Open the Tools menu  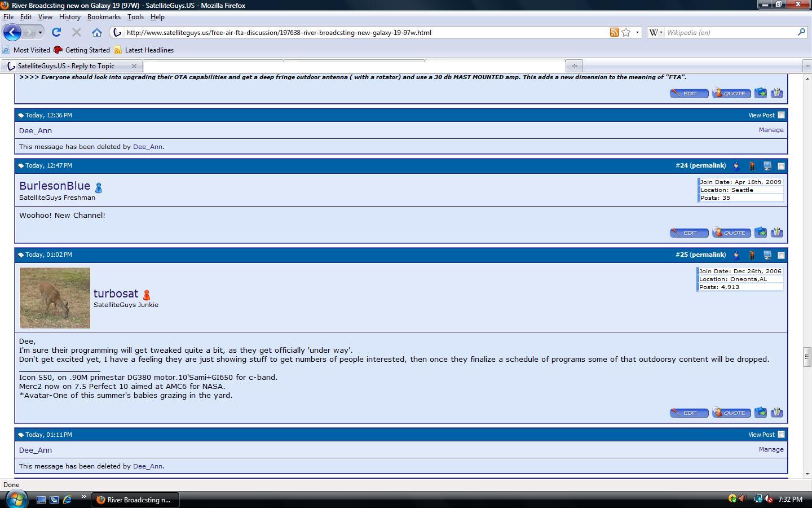135,17
